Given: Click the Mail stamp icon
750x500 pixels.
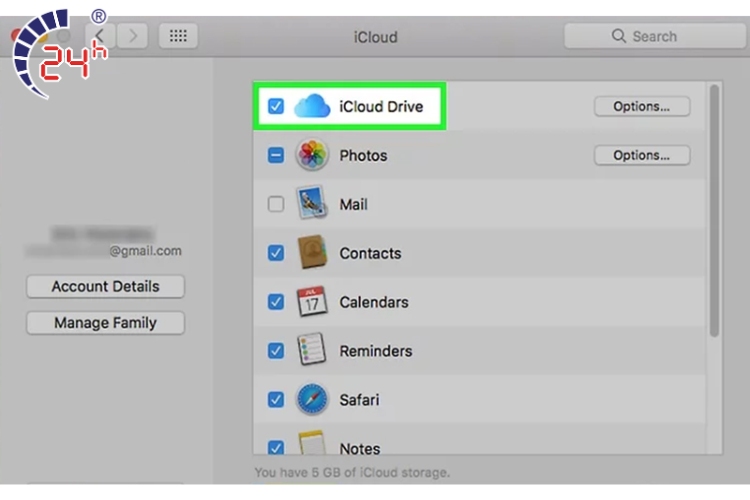Looking at the screenshot, I should [x=312, y=203].
